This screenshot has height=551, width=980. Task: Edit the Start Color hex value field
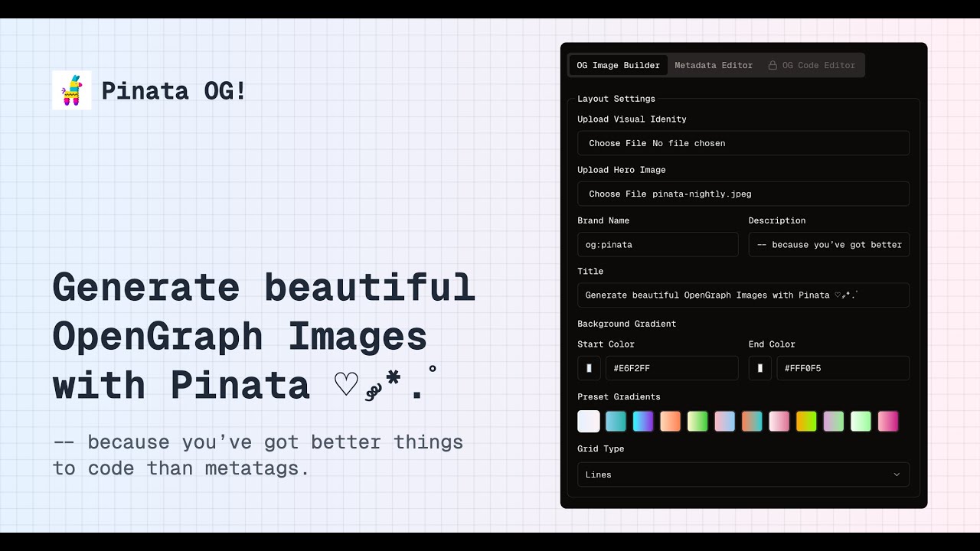[x=671, y=368]
